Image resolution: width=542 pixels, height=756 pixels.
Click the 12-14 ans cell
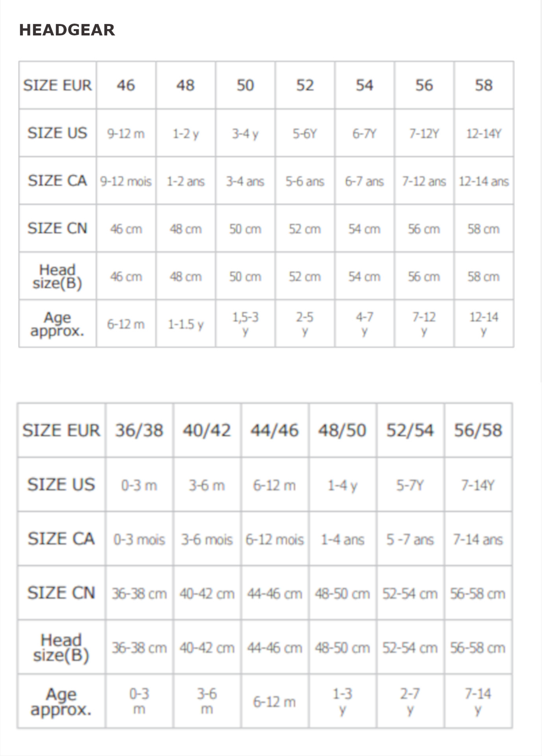coord(484,181)
